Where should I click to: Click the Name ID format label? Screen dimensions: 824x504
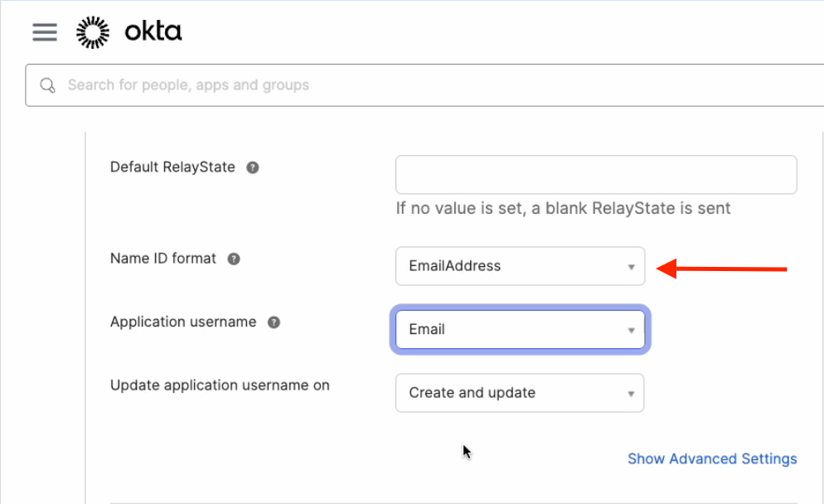[x=163, y=259]
